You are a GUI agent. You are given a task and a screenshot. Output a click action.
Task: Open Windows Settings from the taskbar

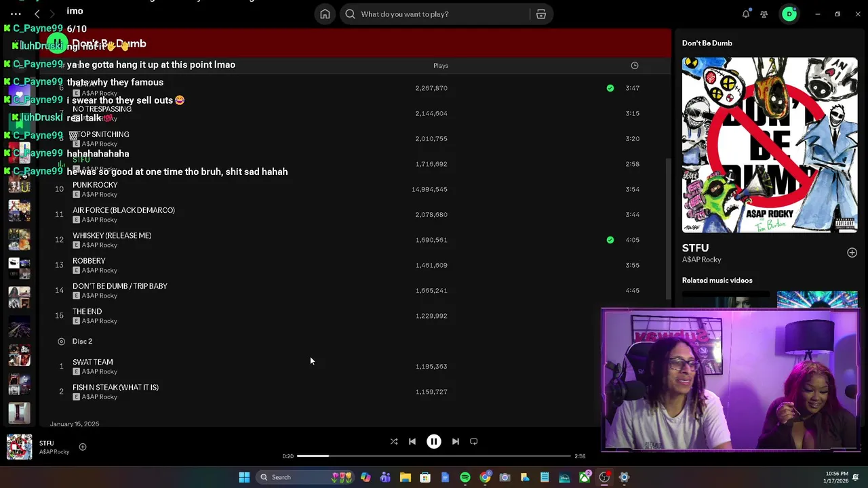[624, 477]
